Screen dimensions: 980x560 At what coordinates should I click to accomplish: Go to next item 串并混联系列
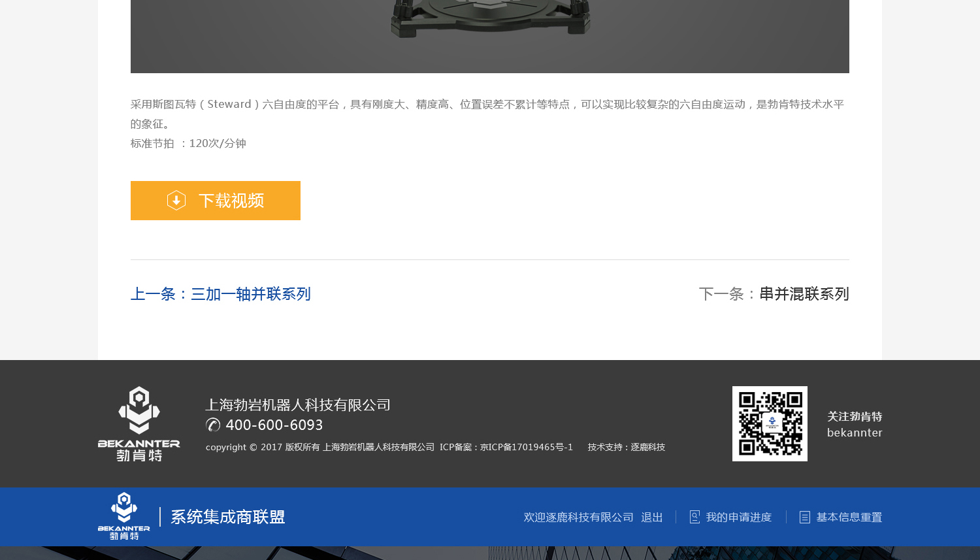click(774, 294)
